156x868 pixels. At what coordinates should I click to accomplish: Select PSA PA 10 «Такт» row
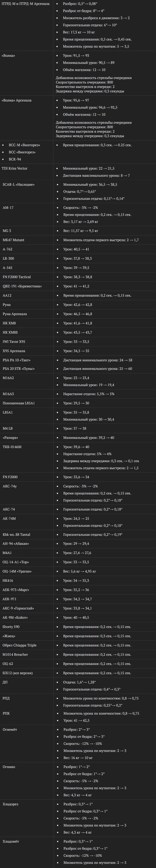pos(16,360)
